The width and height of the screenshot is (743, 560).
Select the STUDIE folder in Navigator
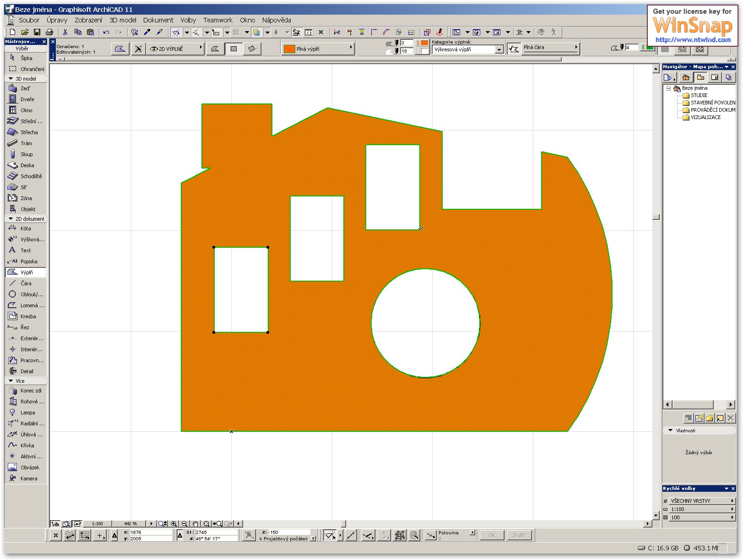pos(695,95)
